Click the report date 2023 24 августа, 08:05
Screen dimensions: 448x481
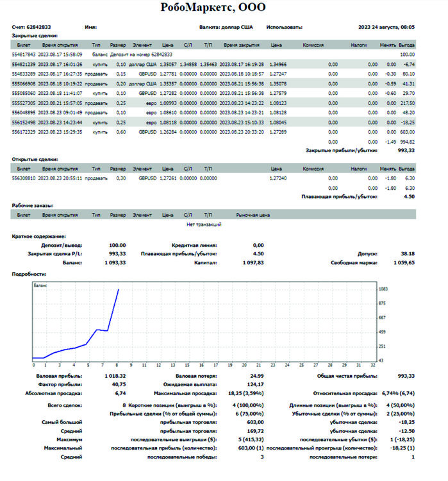(386, 27)
